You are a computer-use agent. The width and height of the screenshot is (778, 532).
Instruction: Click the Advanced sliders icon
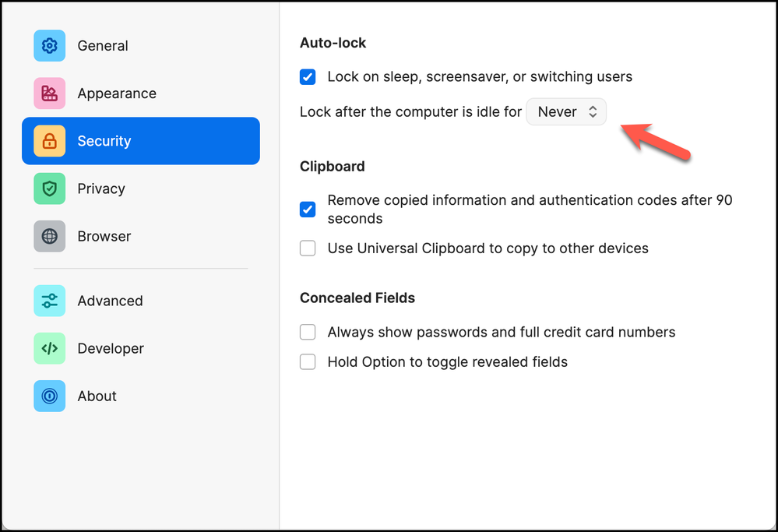pos(49,301)
